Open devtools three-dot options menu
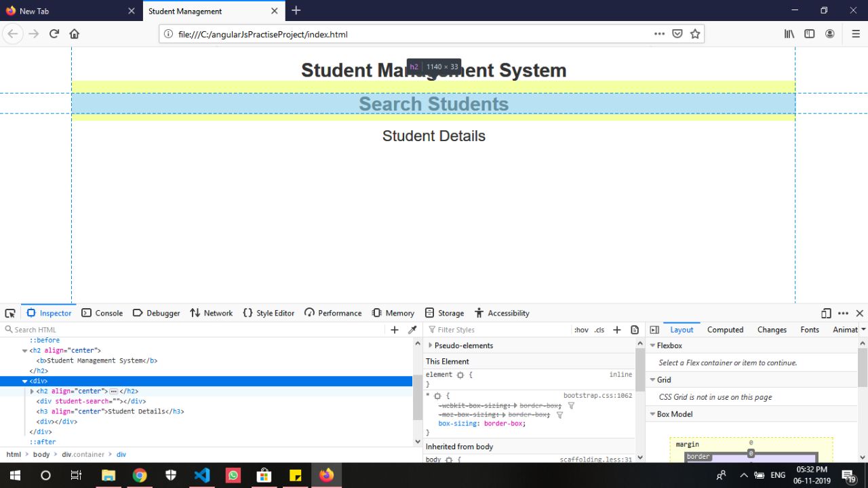 843,313
